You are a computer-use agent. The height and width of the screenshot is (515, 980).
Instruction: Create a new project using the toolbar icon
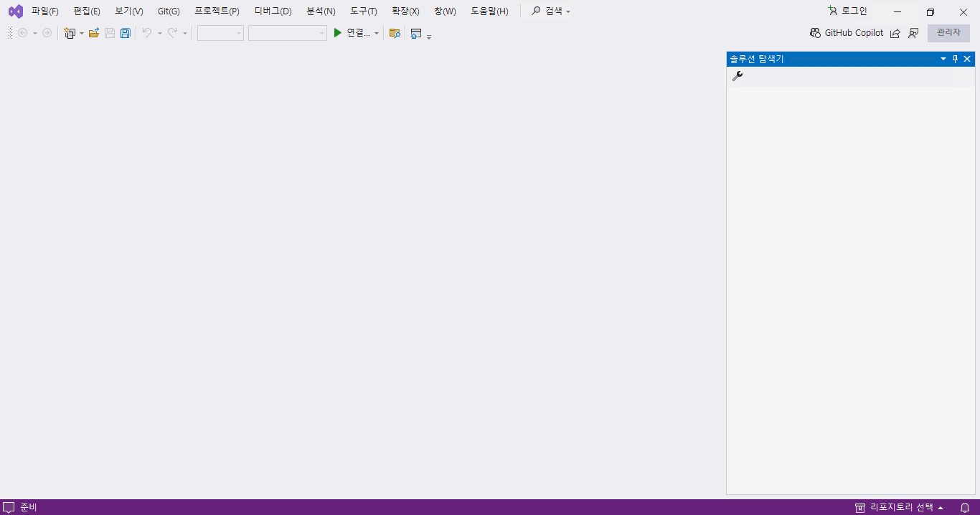pyautogui.click(x=69, y=33)
